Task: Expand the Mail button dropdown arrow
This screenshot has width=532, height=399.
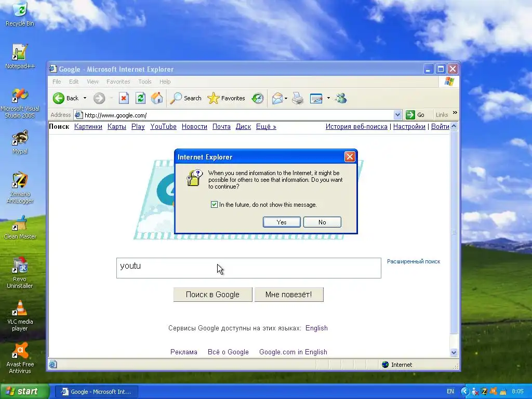Action: (x=286, y=98)
